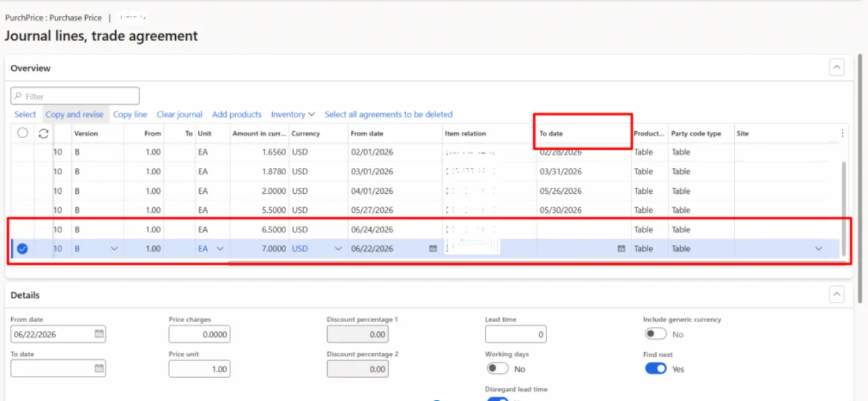Open Version dropdown in selected row
The image size is (868, 401).
114,249
